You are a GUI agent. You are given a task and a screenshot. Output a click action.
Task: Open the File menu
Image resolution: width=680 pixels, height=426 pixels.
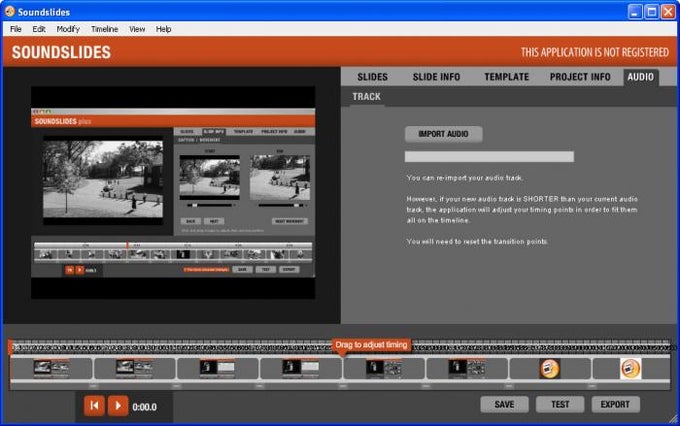(16, 29)
